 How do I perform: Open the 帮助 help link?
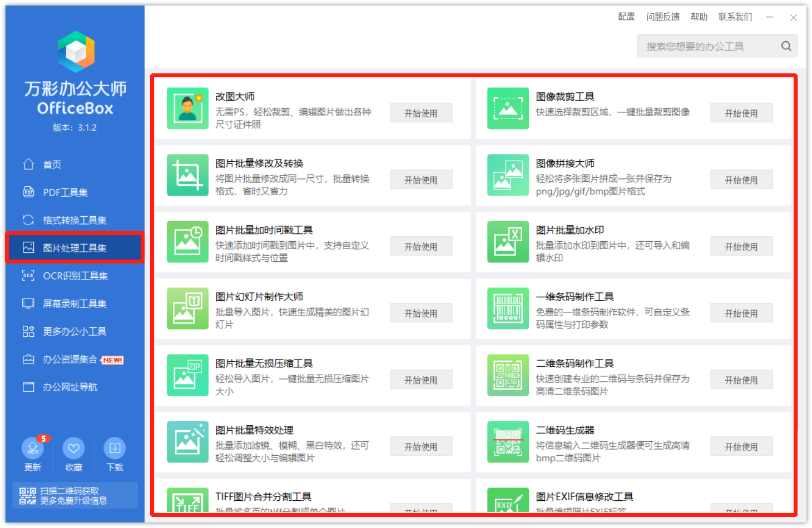coord(699,17)
